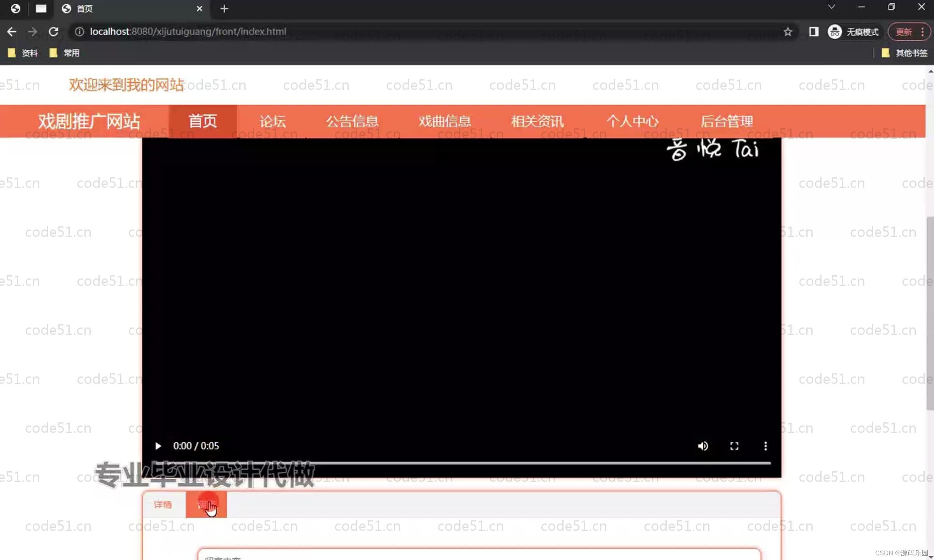Open the video player's three-dot options
The height and width of the screenshot is (560, 934).
[765, 446]
